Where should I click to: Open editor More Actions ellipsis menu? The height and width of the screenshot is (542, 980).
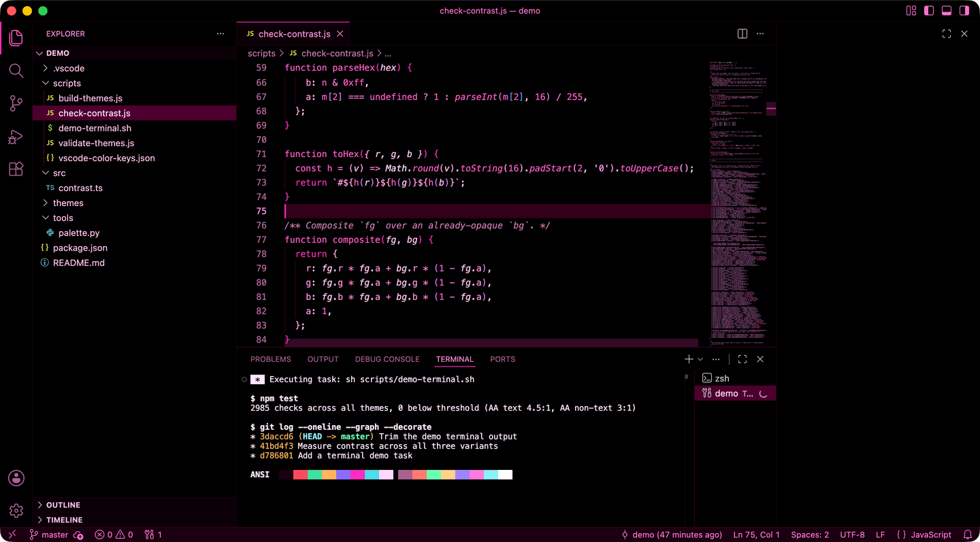[x=760, y=34]
